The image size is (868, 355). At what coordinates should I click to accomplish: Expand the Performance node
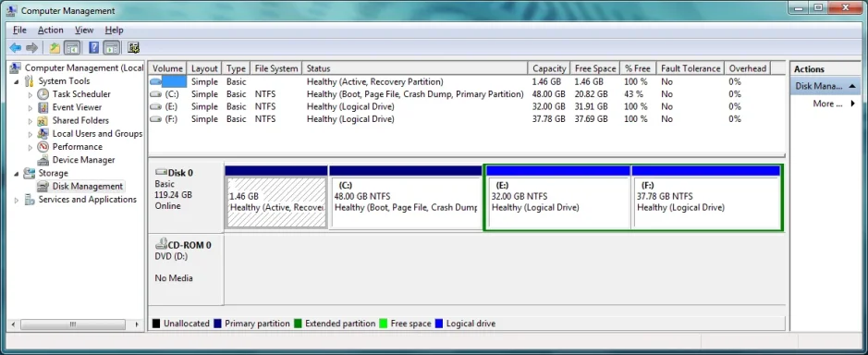click(x=31, y=147)
